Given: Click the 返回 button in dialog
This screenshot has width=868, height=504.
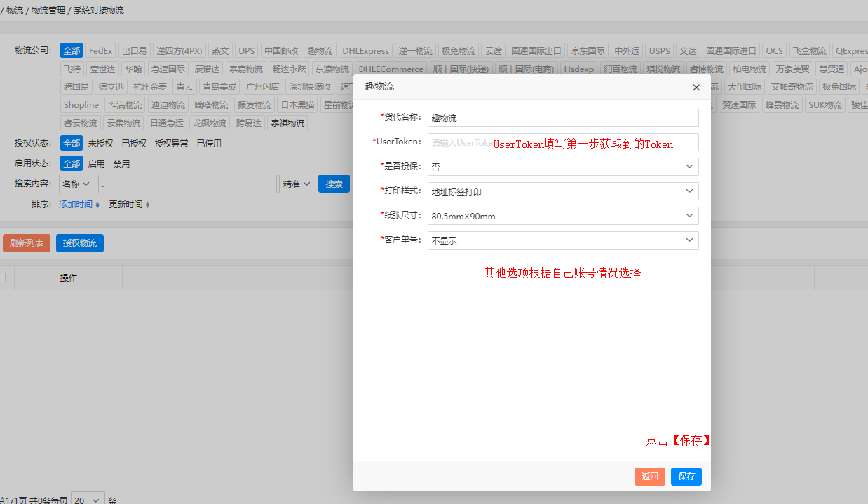Looking at the screenshot, I should (649, 477).
